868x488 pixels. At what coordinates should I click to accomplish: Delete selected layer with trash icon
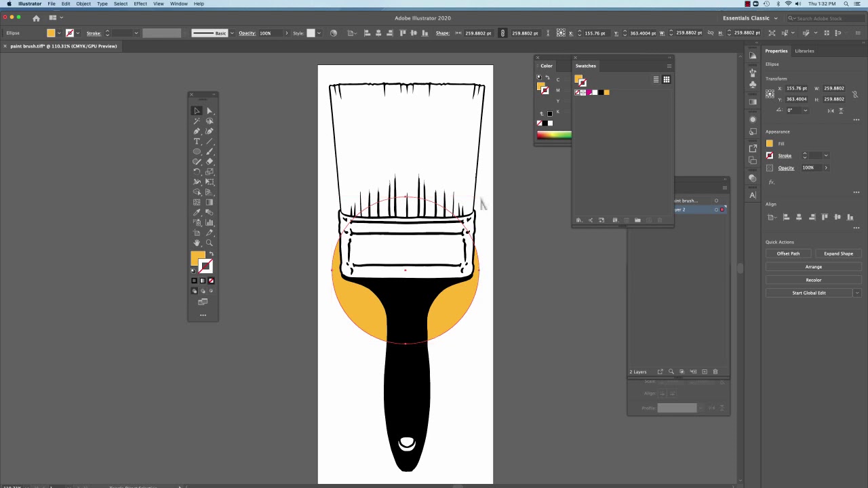point(715,371)
